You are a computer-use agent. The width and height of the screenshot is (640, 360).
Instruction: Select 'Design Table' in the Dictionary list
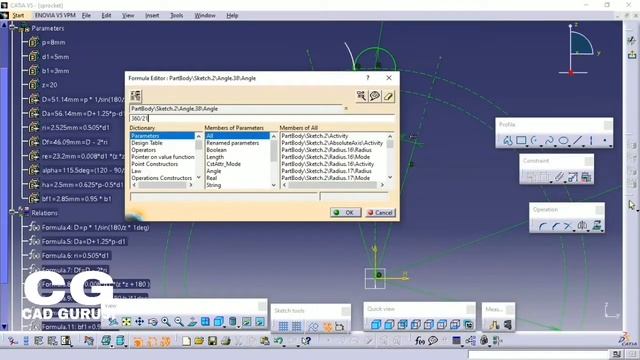pos(147,143)
